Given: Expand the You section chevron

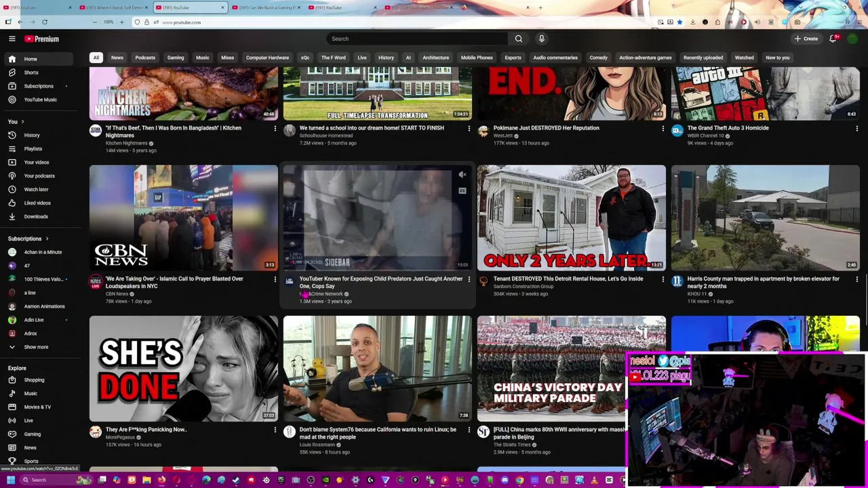Looking at the screenshot, I should [22, 121].
